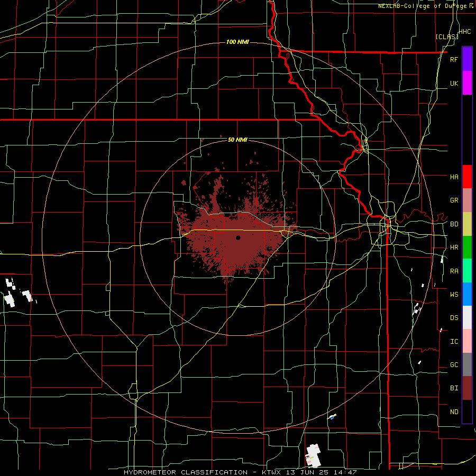The width and height of the screenshot is (476, 476).
Task: Click the WS blue legend swatch
Action: (467, 294)
